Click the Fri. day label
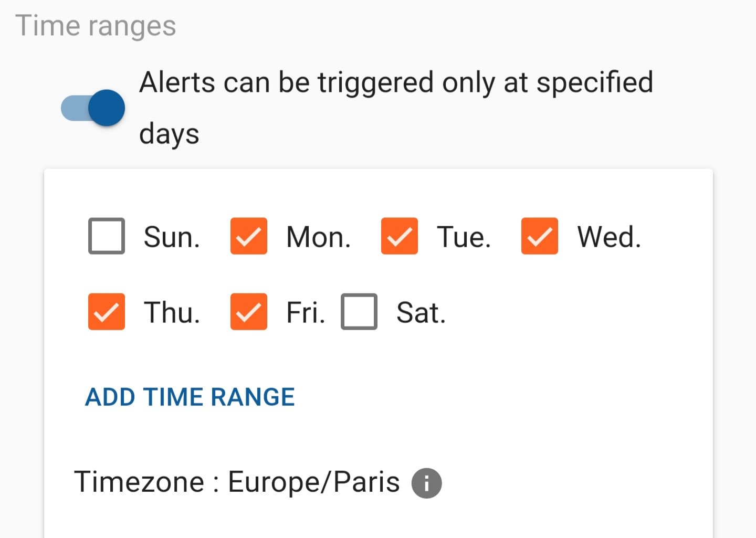This screenshot has width=756, height=538. click(x=306, y=313)
